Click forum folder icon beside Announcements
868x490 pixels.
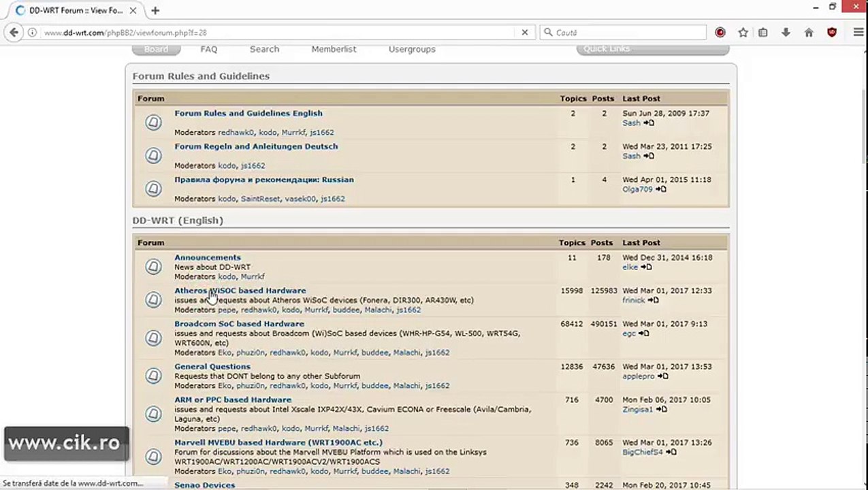pos(153,266)
